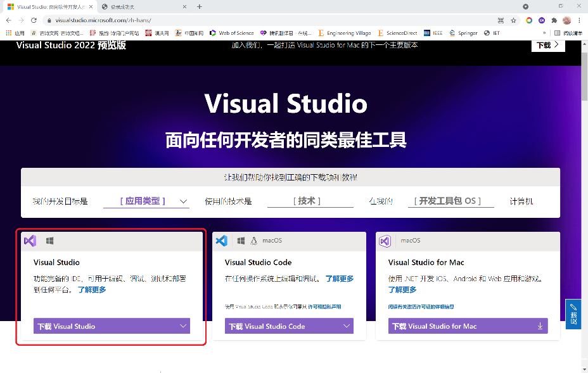588x373 pixels.
Task: Go forward with the forward arrow
Action: coord(21,20)
